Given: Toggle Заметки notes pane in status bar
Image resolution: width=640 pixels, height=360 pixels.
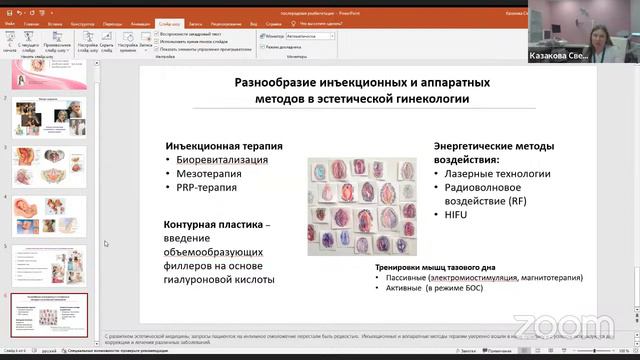Looking at the screenshot, I should 466,351.
